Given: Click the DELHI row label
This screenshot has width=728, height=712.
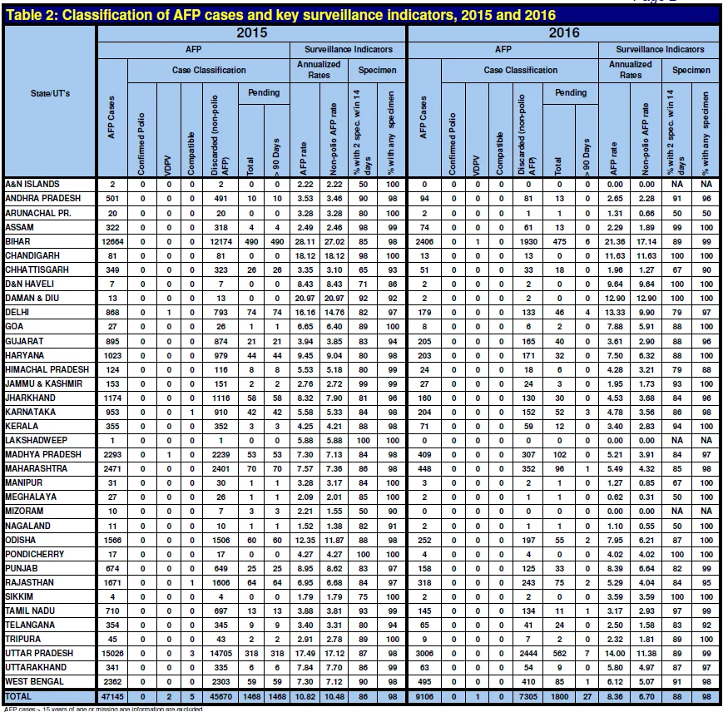Looking at the screenshot, I should (x=17, y=313).
